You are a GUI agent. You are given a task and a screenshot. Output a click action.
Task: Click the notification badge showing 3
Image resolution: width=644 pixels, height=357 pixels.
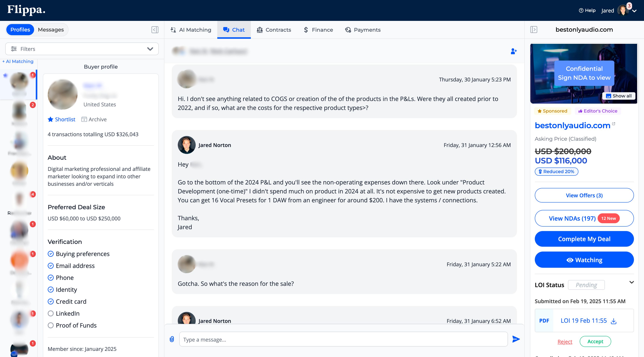629,6
